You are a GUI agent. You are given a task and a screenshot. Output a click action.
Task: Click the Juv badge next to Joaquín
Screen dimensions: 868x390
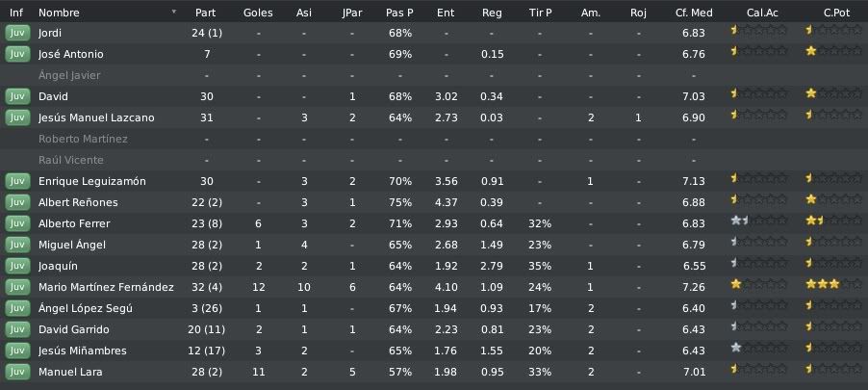point(17,266)
